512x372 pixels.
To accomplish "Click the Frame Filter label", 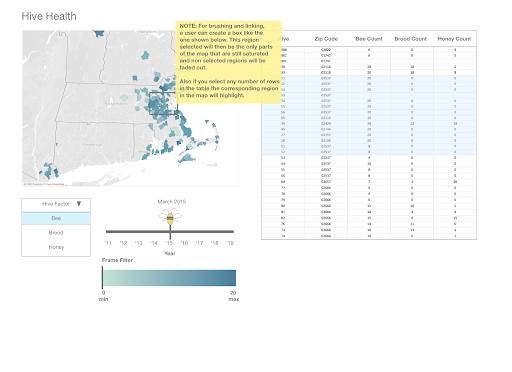I will pyautogui.click(x=117, y=260).
